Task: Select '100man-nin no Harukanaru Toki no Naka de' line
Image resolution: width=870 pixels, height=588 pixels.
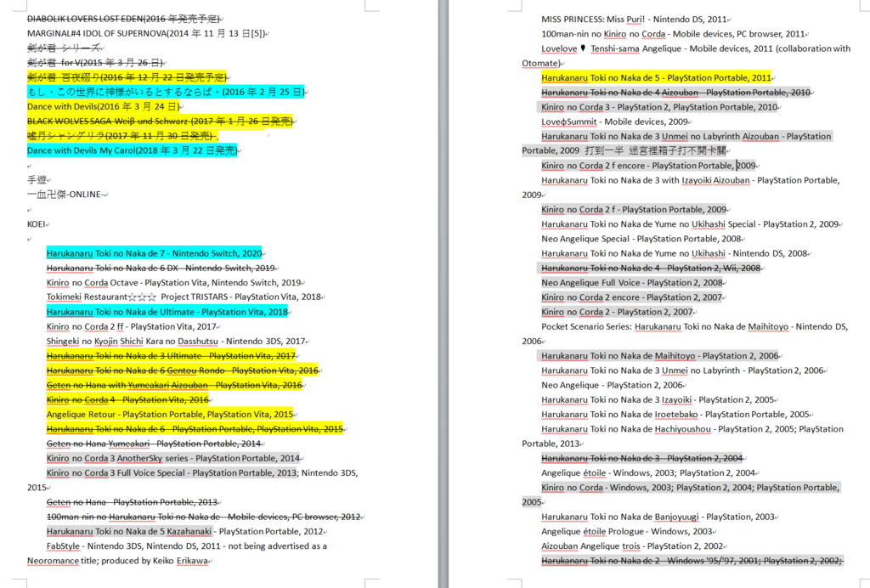Action: (204, 517)
